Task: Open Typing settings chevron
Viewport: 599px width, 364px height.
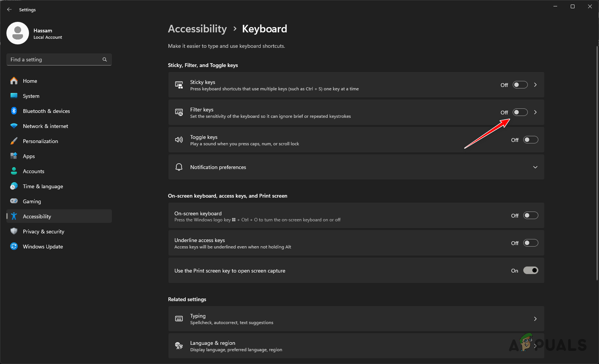Action: tap(535, 318)
